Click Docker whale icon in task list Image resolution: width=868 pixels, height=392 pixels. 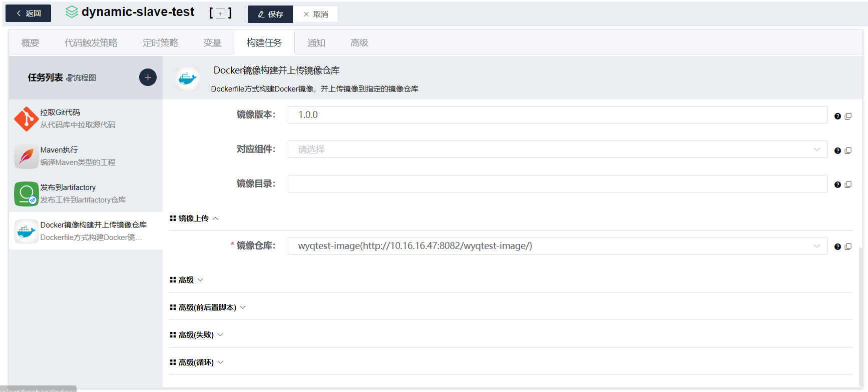click(26, 231)
